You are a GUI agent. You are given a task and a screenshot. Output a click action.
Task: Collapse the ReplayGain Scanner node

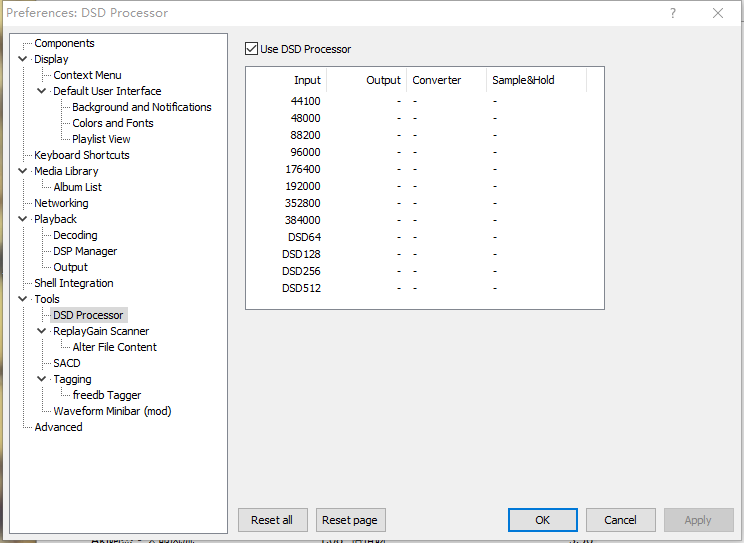42,331
